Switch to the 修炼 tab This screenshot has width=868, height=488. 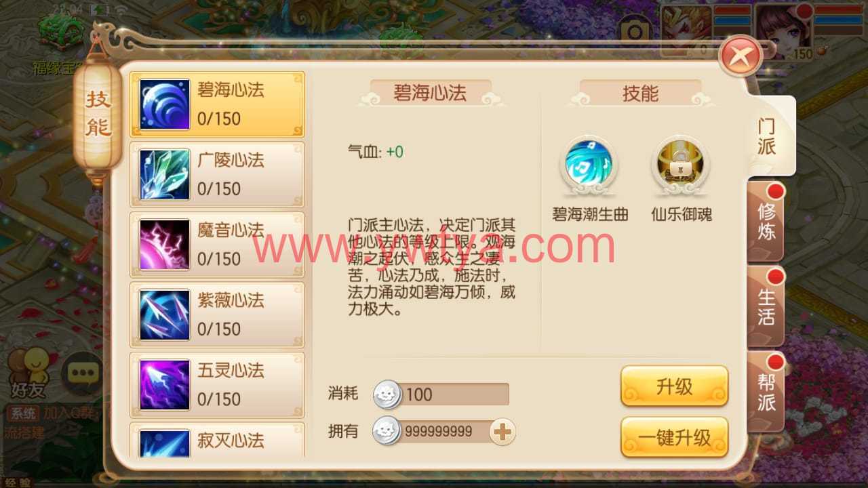tap(766, 221)
